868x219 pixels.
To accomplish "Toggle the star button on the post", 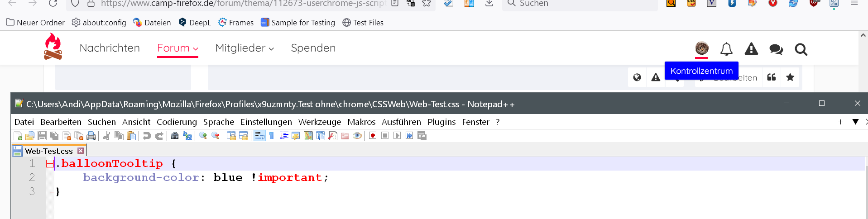I will pyautogui.click(x=790, y=77).
